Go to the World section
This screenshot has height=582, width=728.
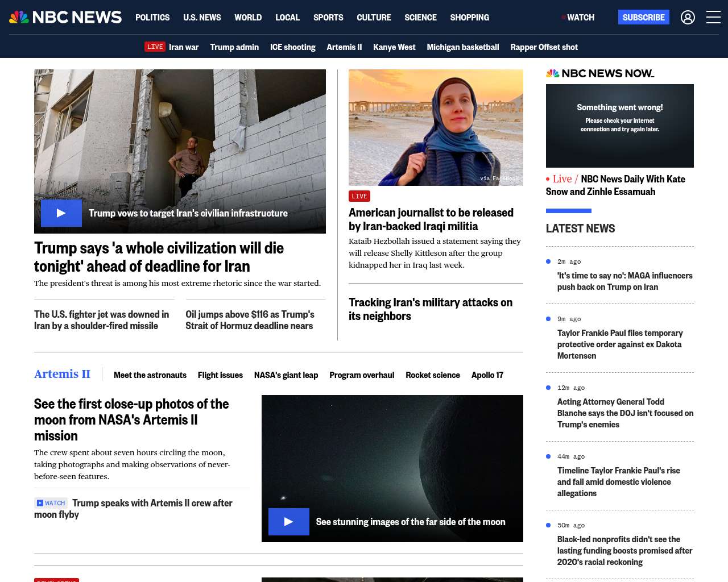point(248,18)
